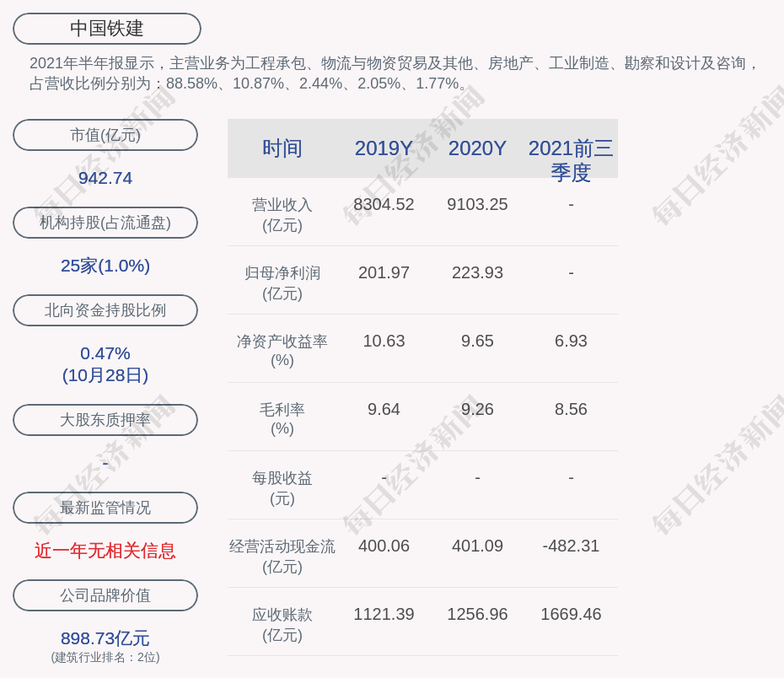Click the 2020Y column header

click(x=477, y=148)
